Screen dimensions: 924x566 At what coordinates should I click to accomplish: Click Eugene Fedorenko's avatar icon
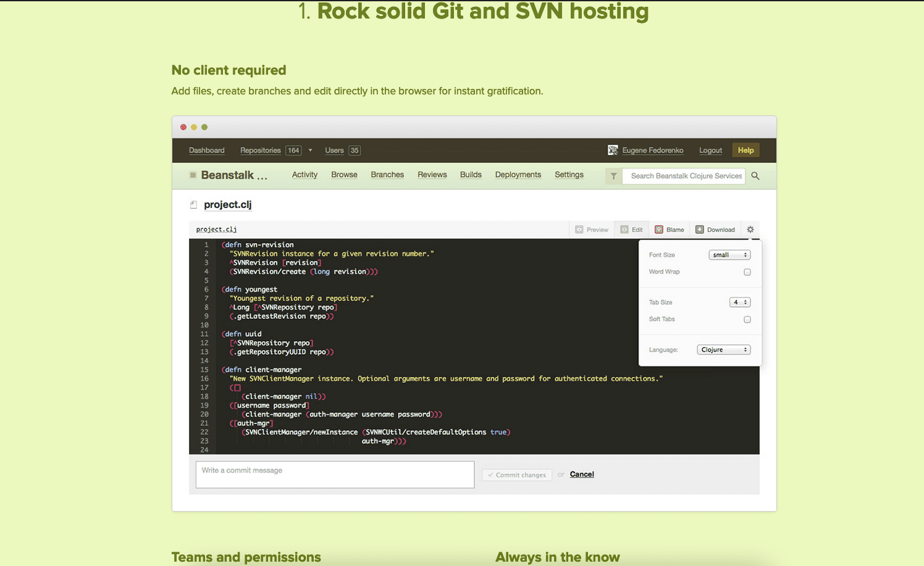tap(613, 150)
